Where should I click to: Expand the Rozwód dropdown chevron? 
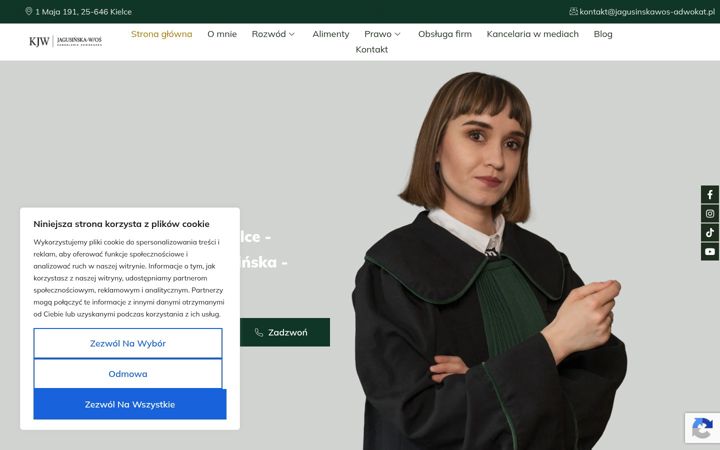pyautogui.click(x=292, y=34)
